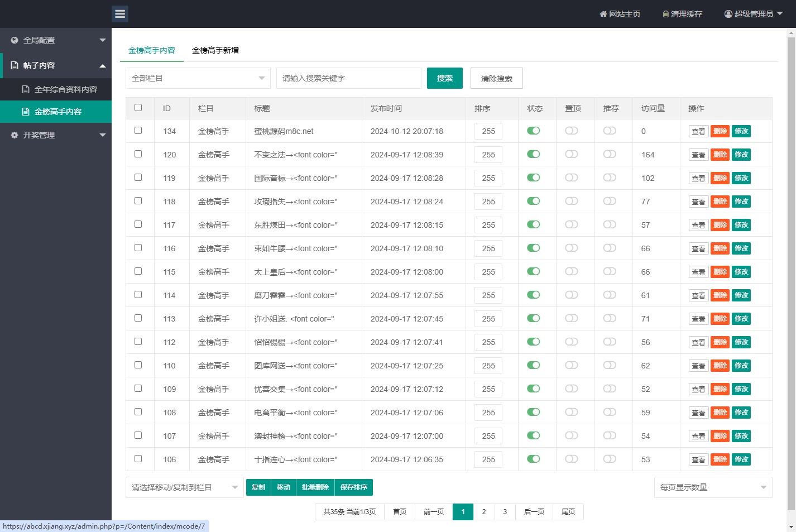The height and width of the screenshot is (532, 796).
Task: Click the title 许小姐送. <font color="
Action: click(294, 319)
